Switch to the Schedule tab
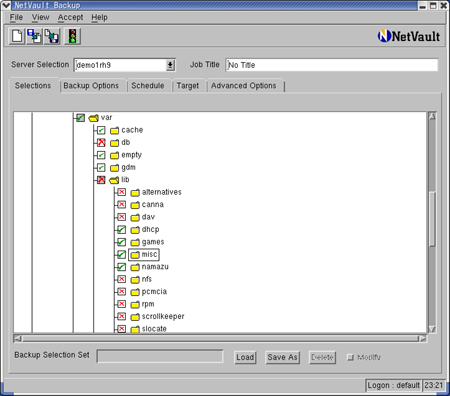 tap(148, 86)
